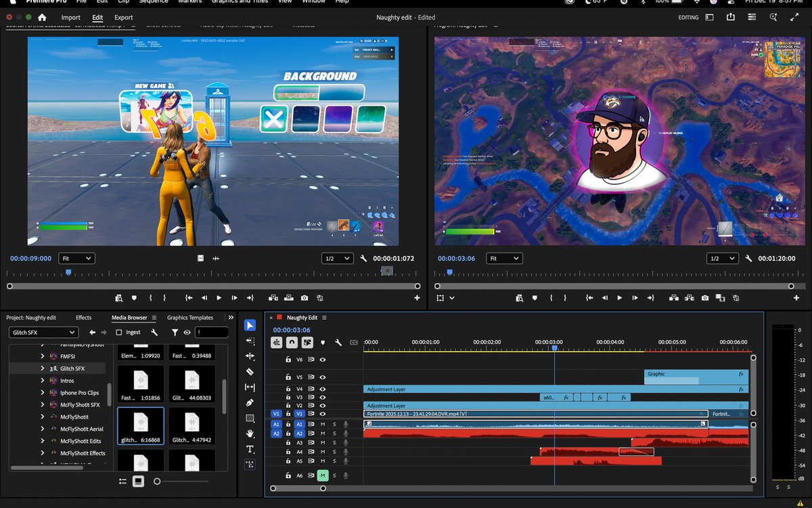Mute audio track A1
This screenshot has height=508, width=812.
click(x=323, y=424)
